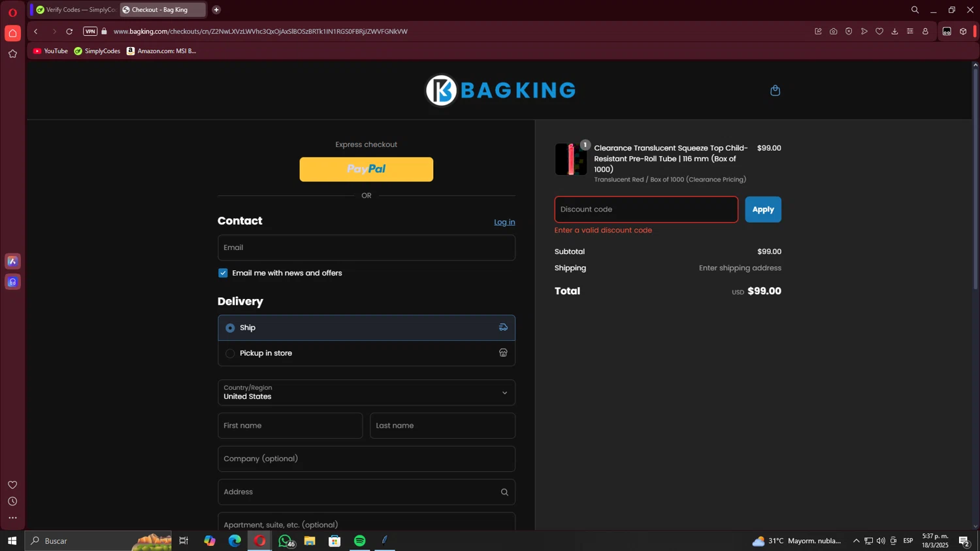Click the Windows Buscar search box

pos(98,541)
